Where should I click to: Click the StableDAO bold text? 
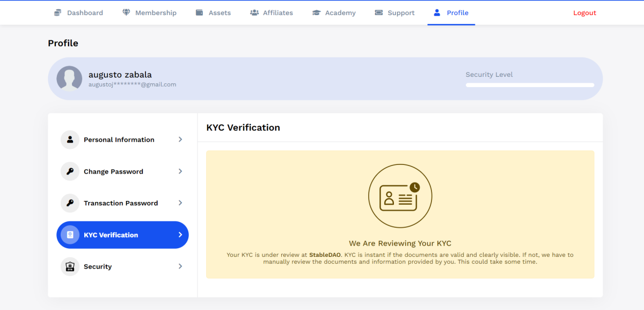click(x=325, y=255)
